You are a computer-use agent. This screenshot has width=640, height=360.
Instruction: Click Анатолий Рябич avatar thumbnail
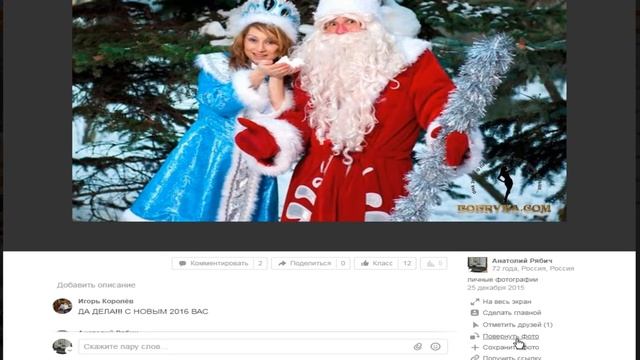click(477, 264)
